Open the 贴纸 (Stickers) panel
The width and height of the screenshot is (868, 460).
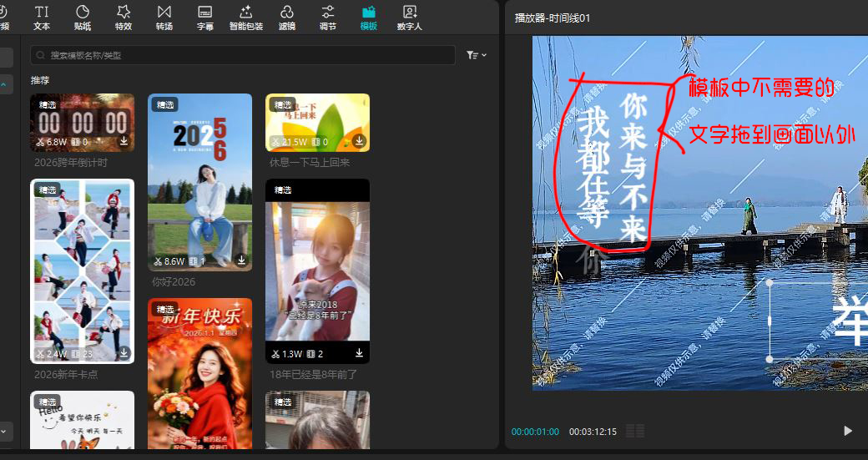pyautogui.click(x=83, y=17)
